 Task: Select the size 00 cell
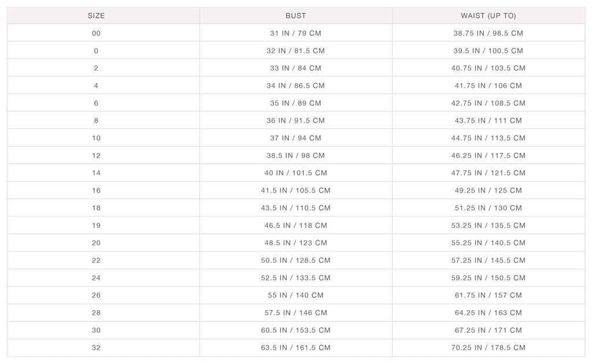tap(96, 33)
